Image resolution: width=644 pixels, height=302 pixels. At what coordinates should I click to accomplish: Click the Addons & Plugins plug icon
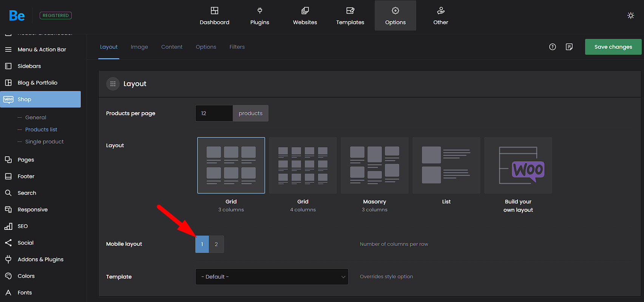coord(8,259)
